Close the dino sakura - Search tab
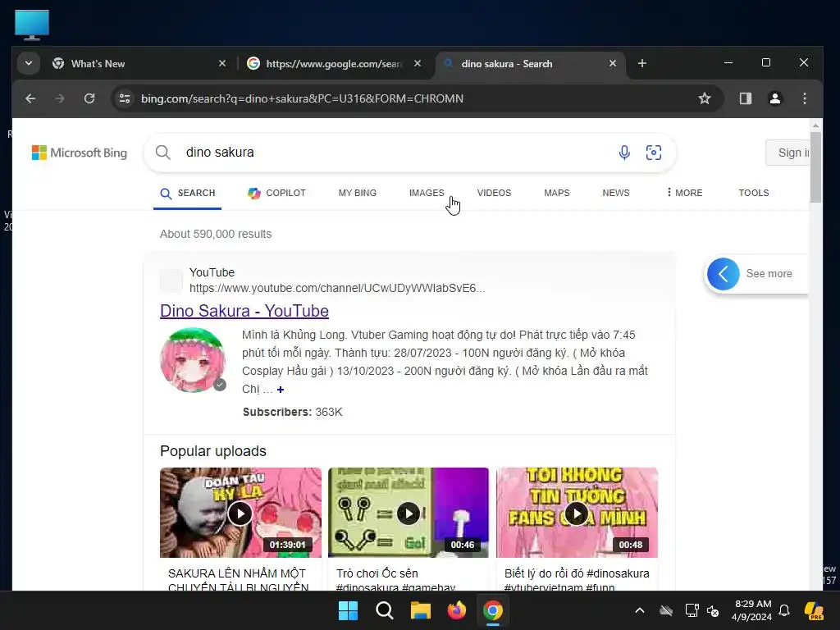This screenshot has height=630, width=840. click(x=612, y=64)
